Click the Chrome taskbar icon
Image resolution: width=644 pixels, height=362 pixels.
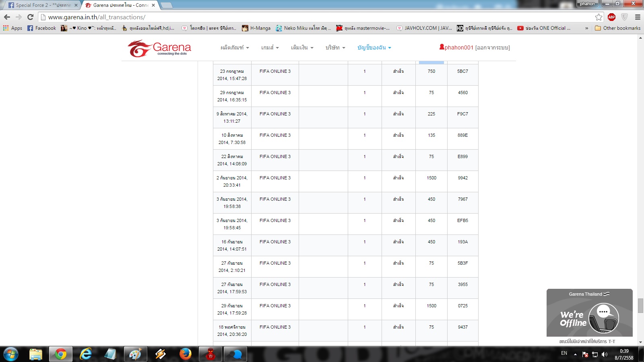point(61,354)
